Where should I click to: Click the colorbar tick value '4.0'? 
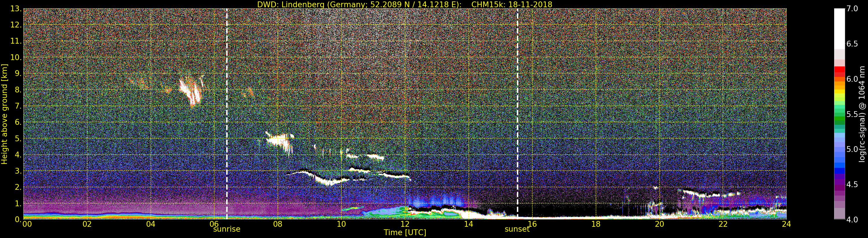coord(852,220)
